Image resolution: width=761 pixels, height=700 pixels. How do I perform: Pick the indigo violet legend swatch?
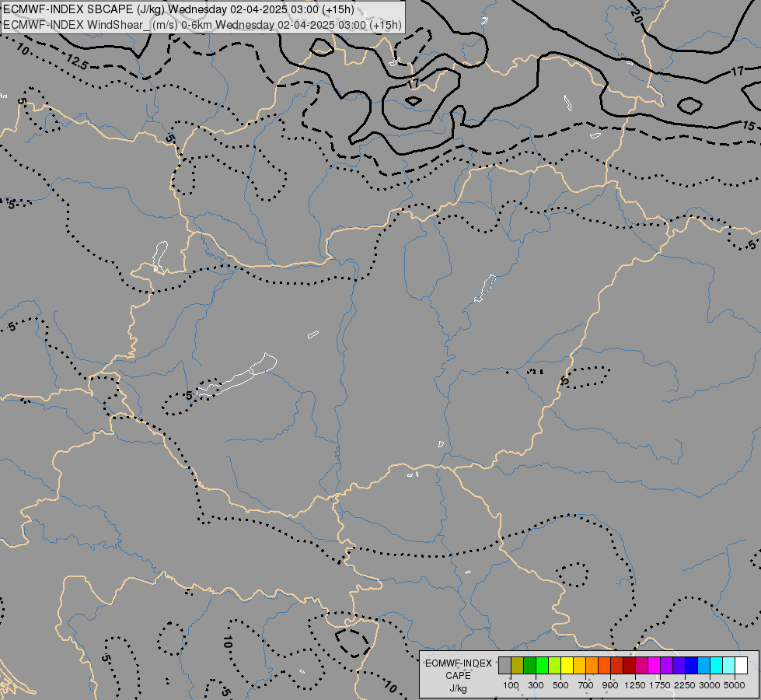click(x=679, y=665)
